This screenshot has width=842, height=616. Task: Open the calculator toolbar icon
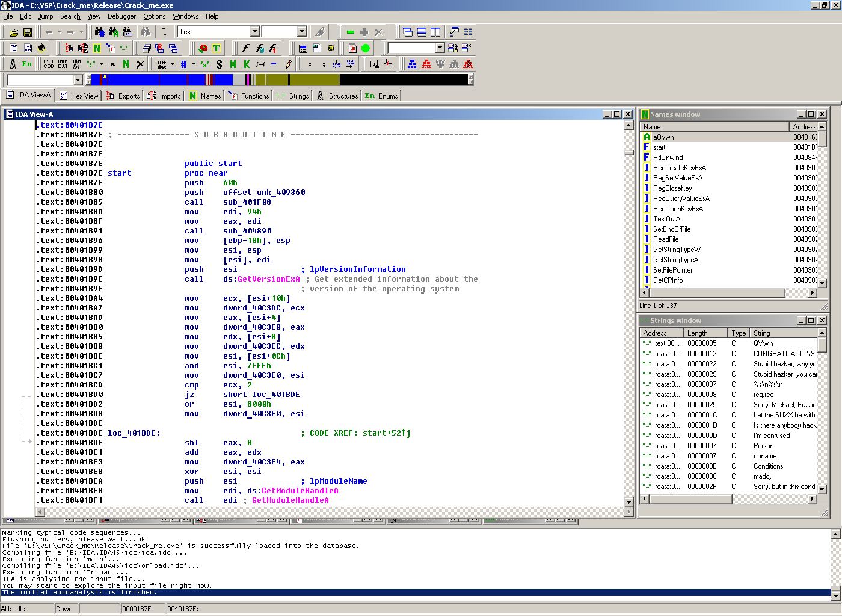[303, 48]
